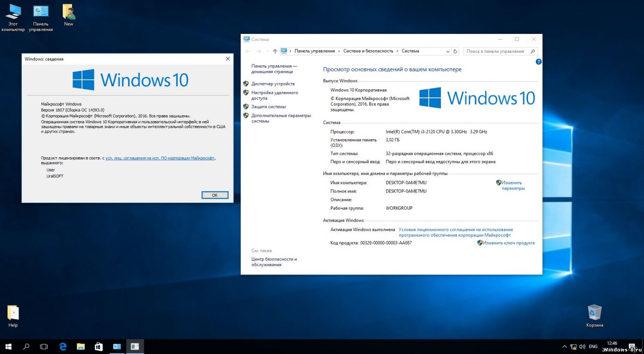The image size is (644, 354).
Task: Click the control panel icon in address bar
Action: [x=284, y=51]
